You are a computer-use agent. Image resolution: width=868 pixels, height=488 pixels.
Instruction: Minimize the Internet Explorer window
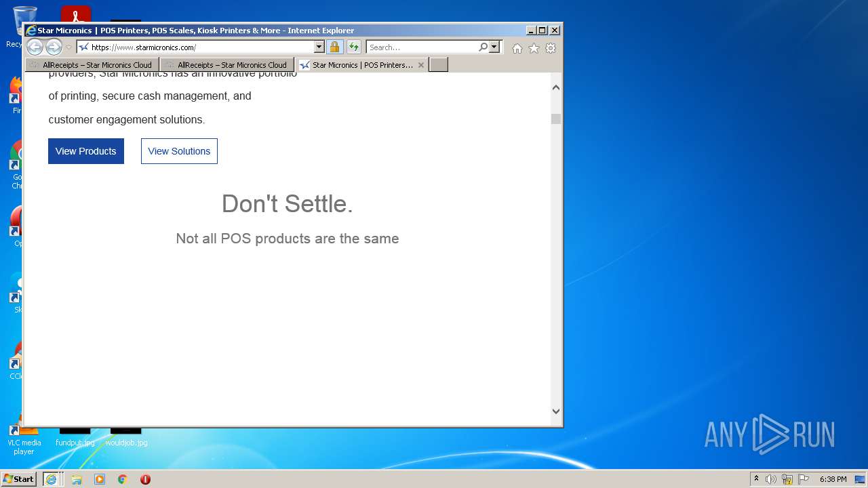(x=531, y=30)
